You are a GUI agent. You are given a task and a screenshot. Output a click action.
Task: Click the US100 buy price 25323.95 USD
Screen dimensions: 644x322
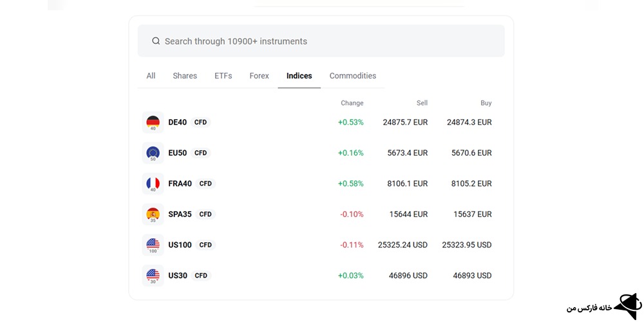(466, 245)
